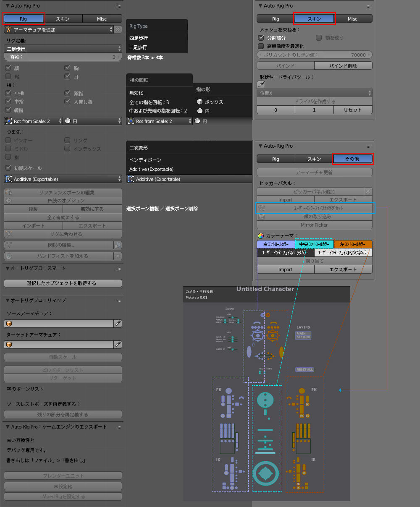This screenshot has width=420, height=507.
Task: Click RESET ALL in the picker
Action: point(304,370)
